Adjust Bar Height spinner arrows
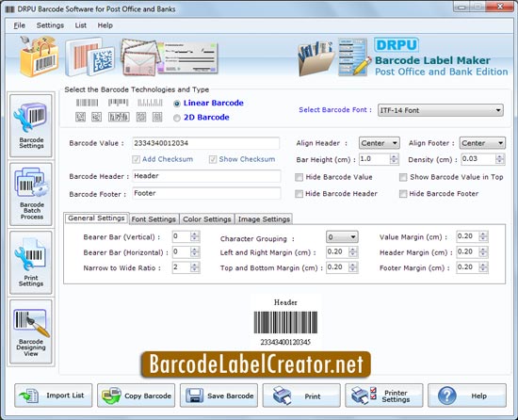 [x=394, y=159]
